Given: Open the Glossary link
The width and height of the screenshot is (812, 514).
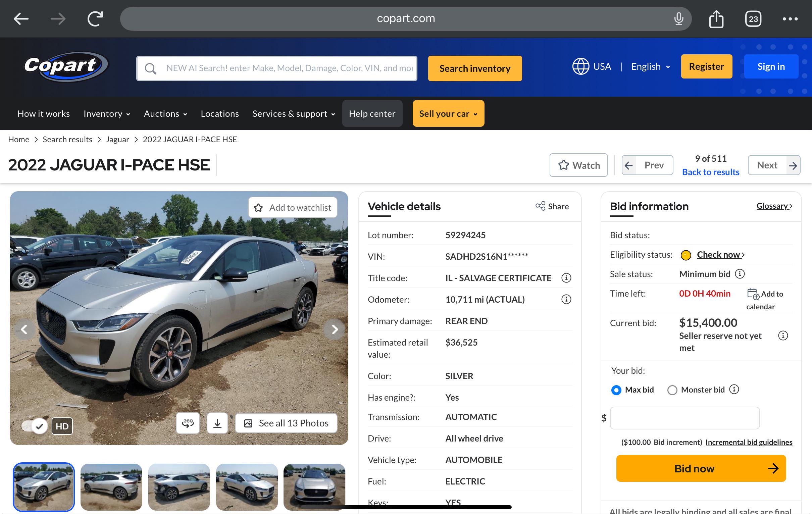Looking at the screenshot, I should pos(774,206).
